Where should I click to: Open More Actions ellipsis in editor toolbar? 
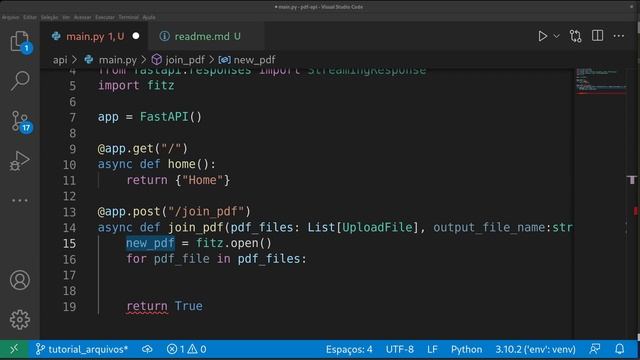coord(619,36)
